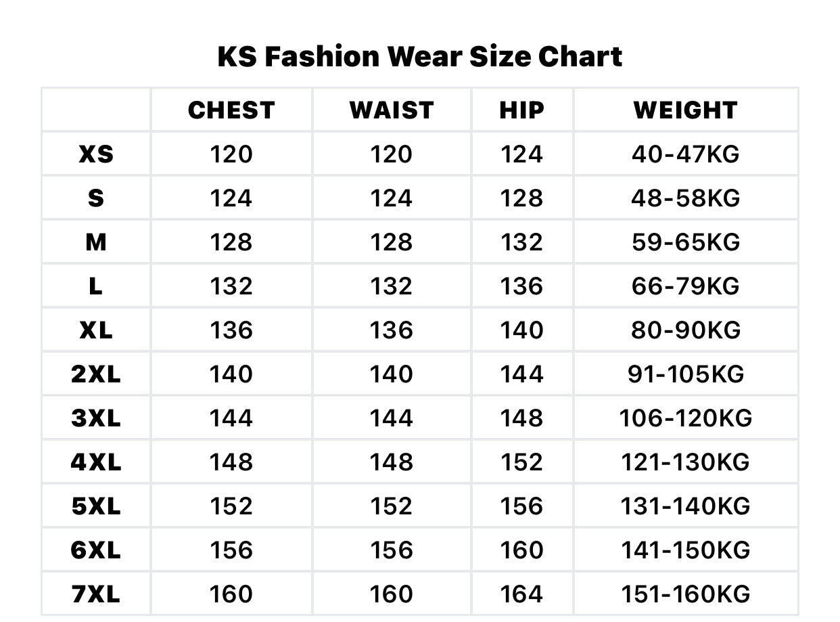Screen dimensions: 840x622
Task: Click the 7XL size row label
Action: pos(96,594)
